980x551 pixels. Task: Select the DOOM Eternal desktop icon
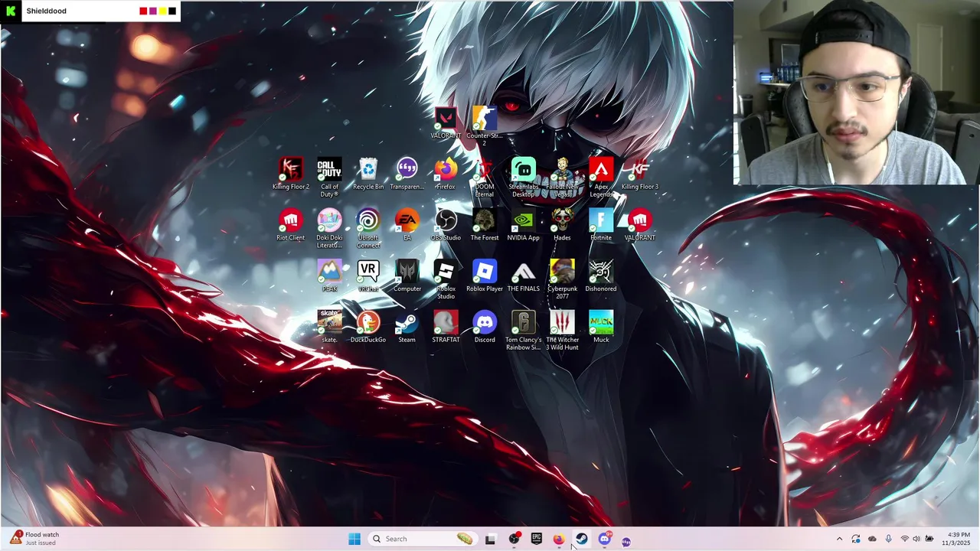485,178
